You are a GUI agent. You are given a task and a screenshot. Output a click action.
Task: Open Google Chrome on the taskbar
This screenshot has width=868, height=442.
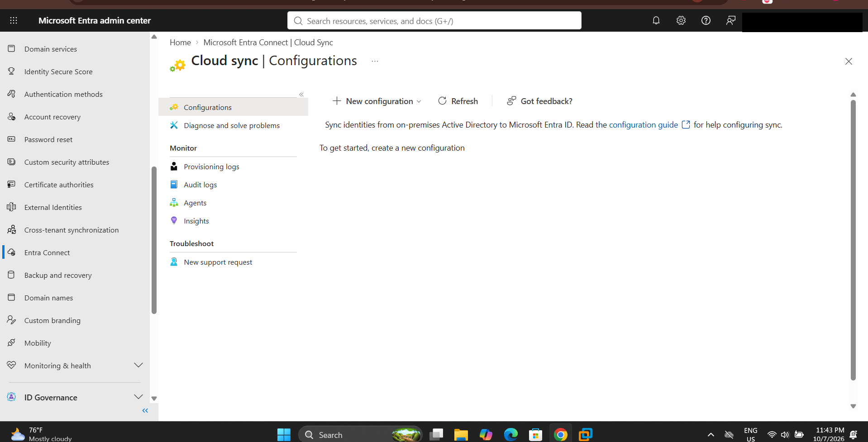560,435
